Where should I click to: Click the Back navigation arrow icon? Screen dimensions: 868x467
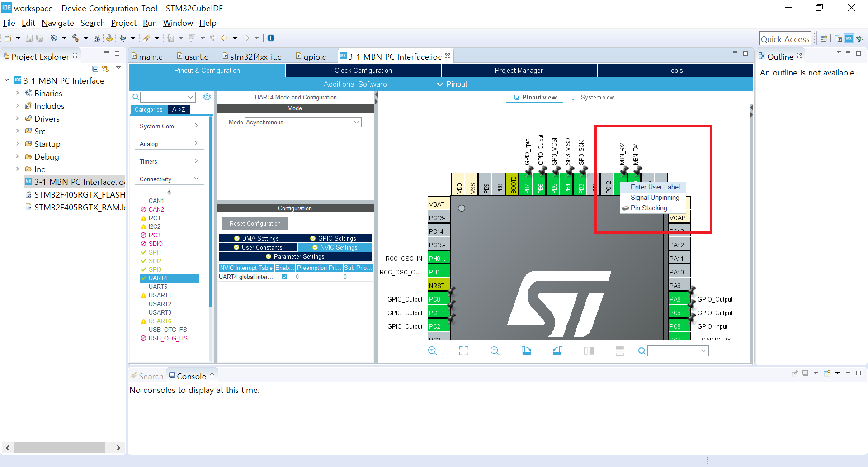tap(224, 38)
